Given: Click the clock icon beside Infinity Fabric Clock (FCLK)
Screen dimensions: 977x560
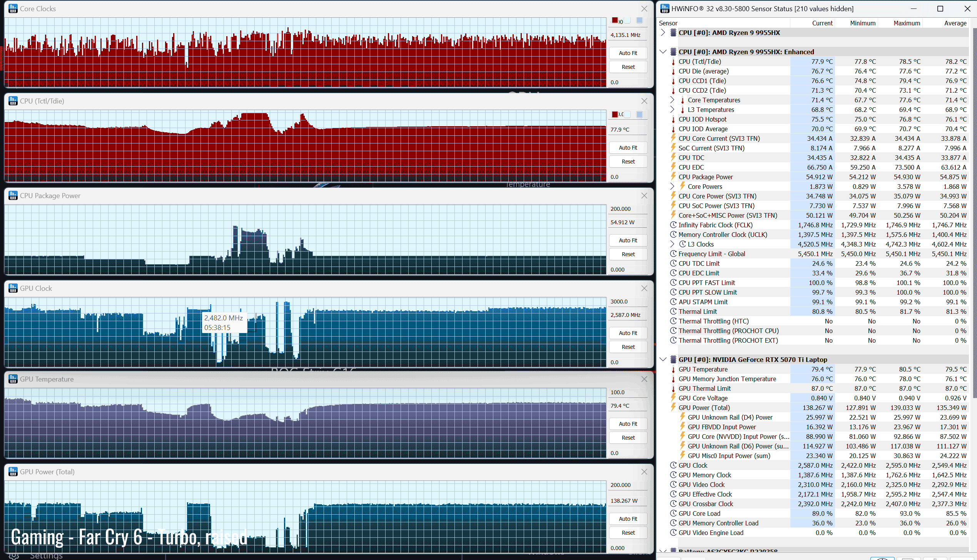Looking at the screenshot, I should coord(673,225).
